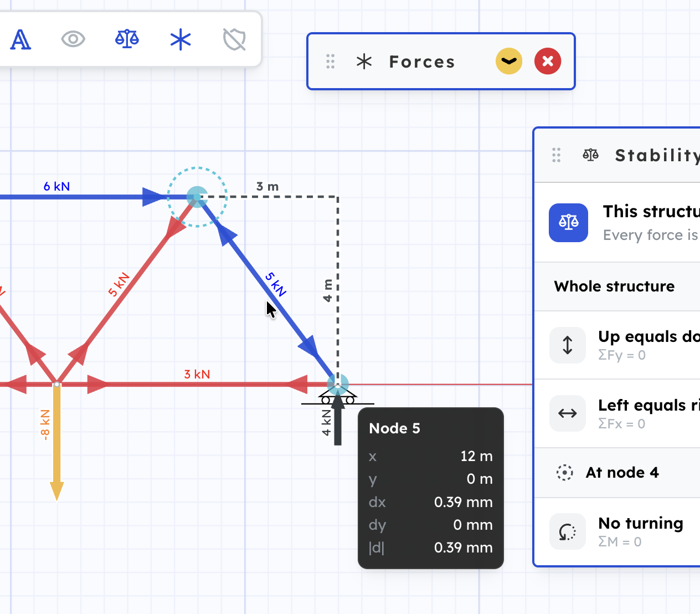
Task: Click the 4 m dimension label
Action: point(328,290)
